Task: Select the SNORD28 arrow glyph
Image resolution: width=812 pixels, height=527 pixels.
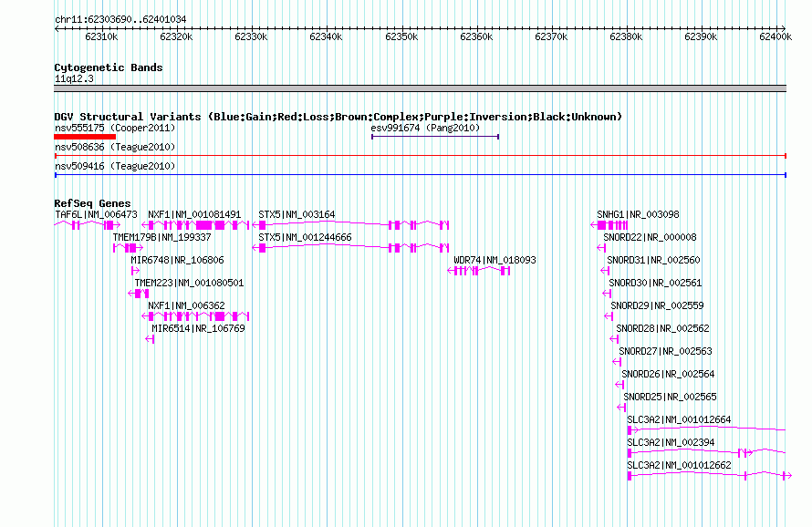Action: [614, 338]
